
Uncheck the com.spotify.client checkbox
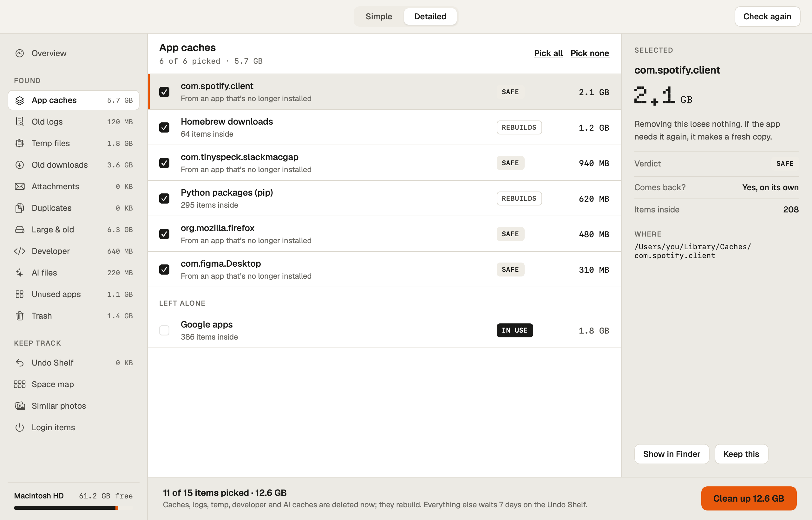pos(164,92)
